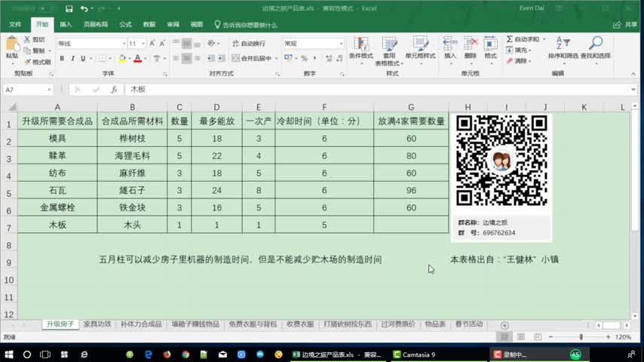Switch to the Insert (插入) ribbon tab
Screen dimensions: 644x362
(x=66, y=25)
